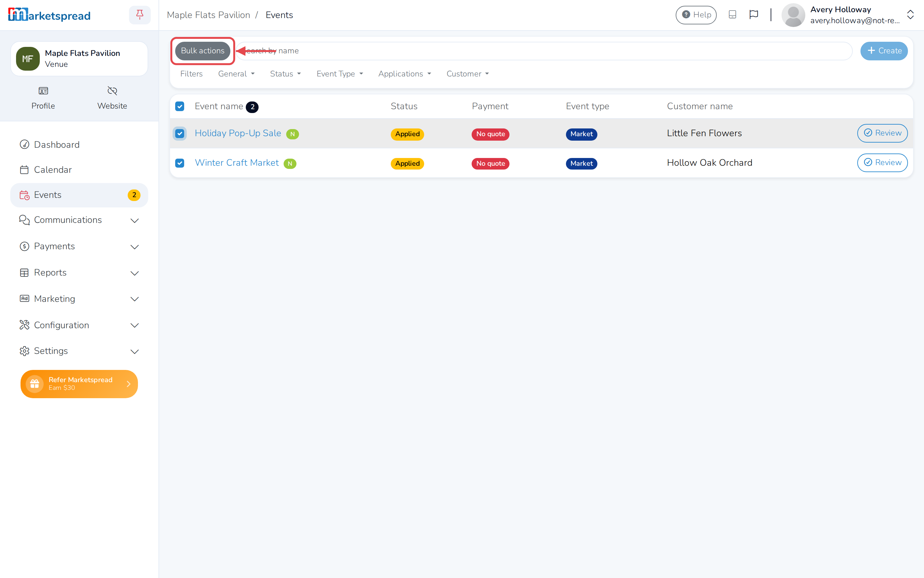Click the event count badge next to Event name
This screenshot has height=578, width=924.
(252, 107)
